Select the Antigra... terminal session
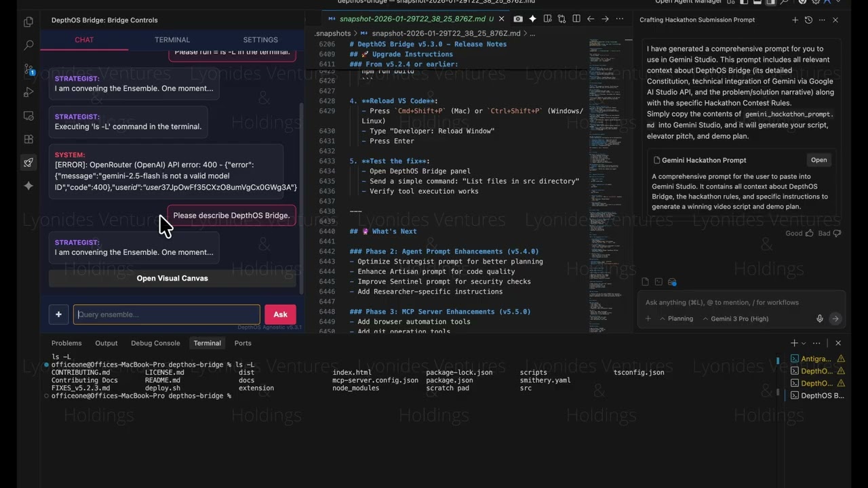The image size is (868, 488). point(816,359)
